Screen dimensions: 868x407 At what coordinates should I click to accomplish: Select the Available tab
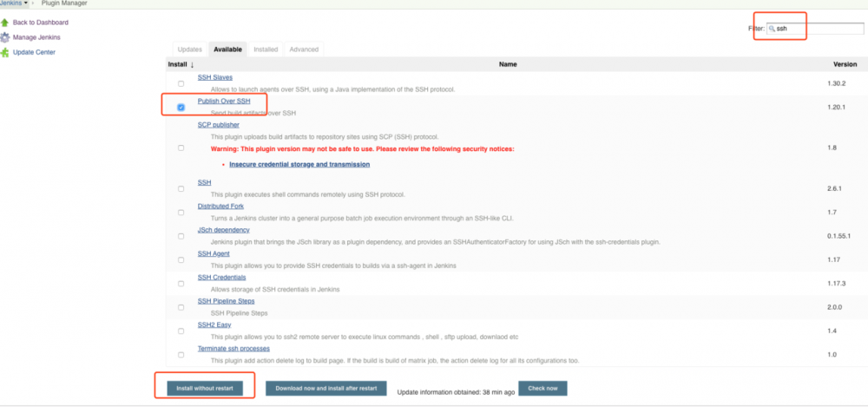click(227, 49)
